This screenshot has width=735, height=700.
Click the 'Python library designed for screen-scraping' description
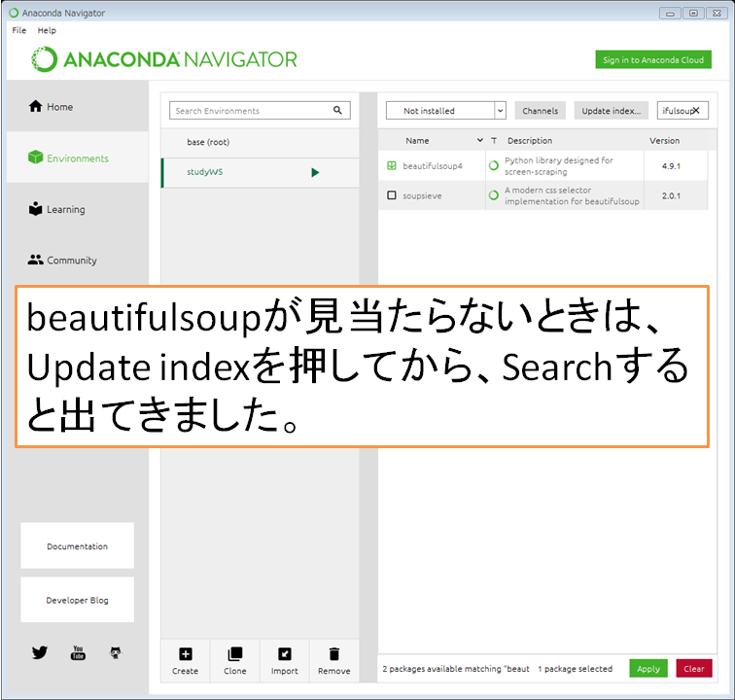coord(558,166)
